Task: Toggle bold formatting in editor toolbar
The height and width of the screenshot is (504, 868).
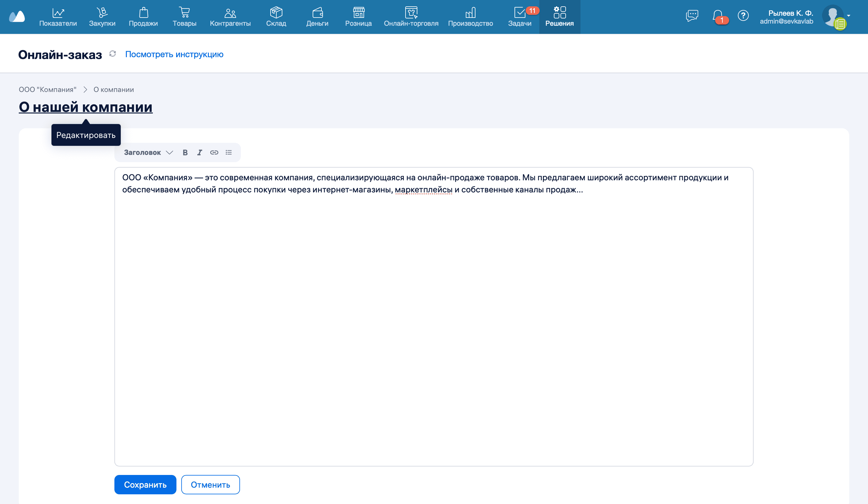Action: pyautogui.click(x=185, y=152)
